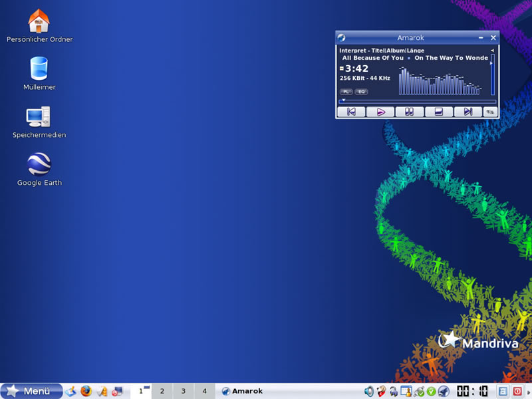Switch to virtual desktop 1
The width and height of the screenshot is (532, 399).
(141, 391)
